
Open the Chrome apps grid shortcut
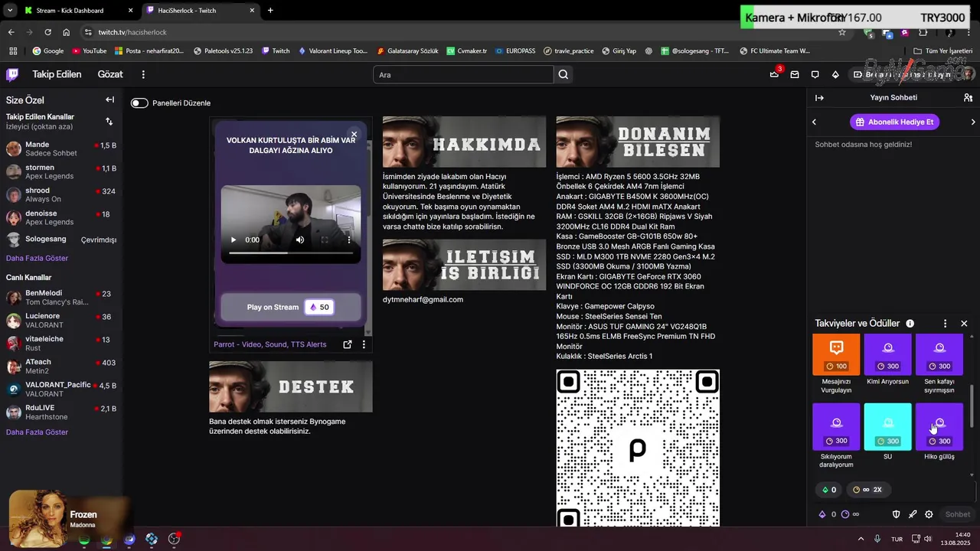coord(13,51)
